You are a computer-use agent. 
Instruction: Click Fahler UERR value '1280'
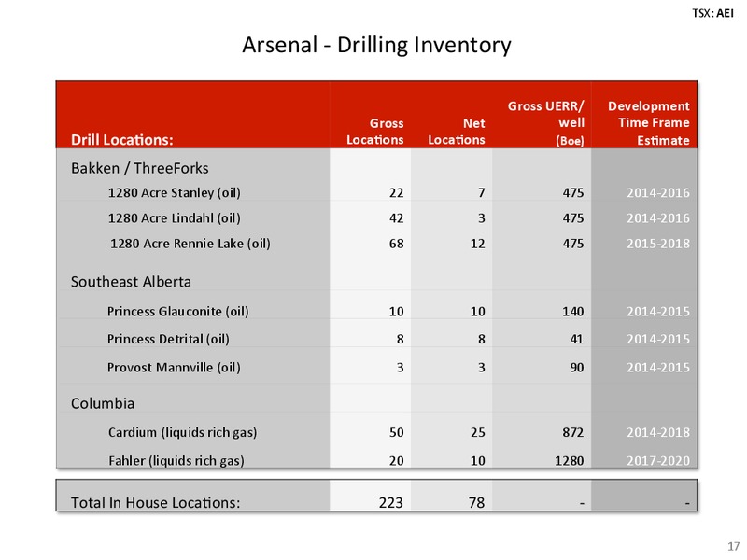click(x=570, y=461)
